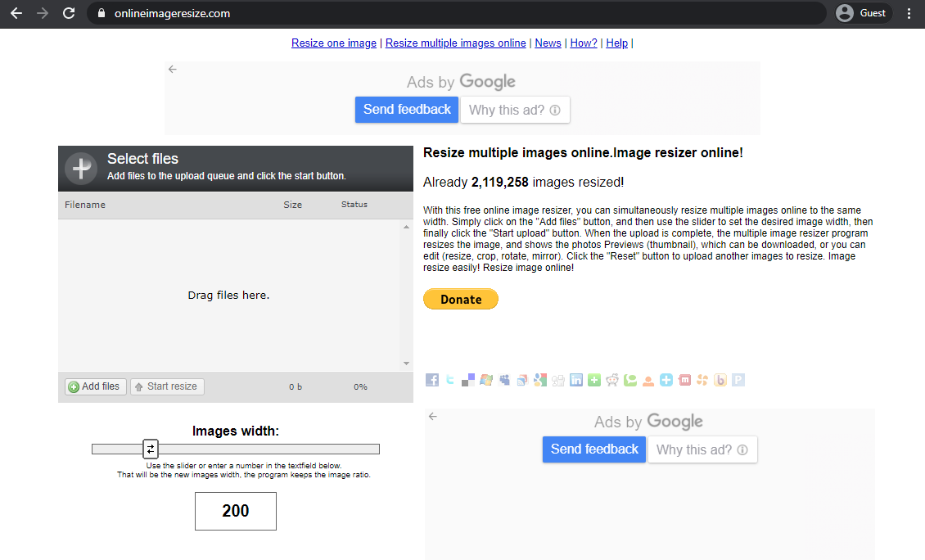Click the Images width slider track
The width and height of the screenshot is (925, 560).
tap(236, 449)
